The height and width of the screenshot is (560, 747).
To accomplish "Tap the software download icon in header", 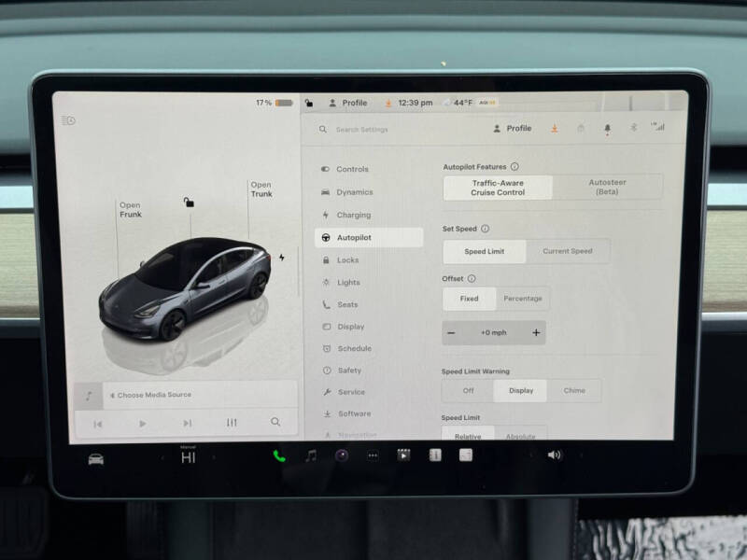I will [554, 128].
